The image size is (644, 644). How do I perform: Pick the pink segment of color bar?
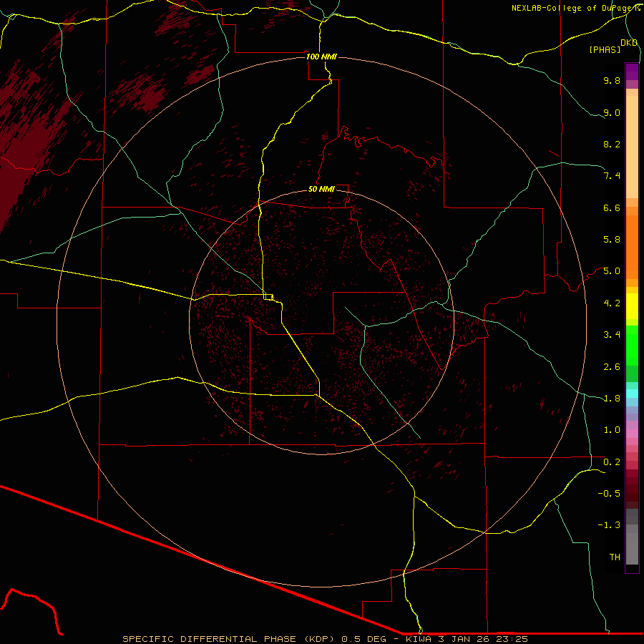coord(632,434)
